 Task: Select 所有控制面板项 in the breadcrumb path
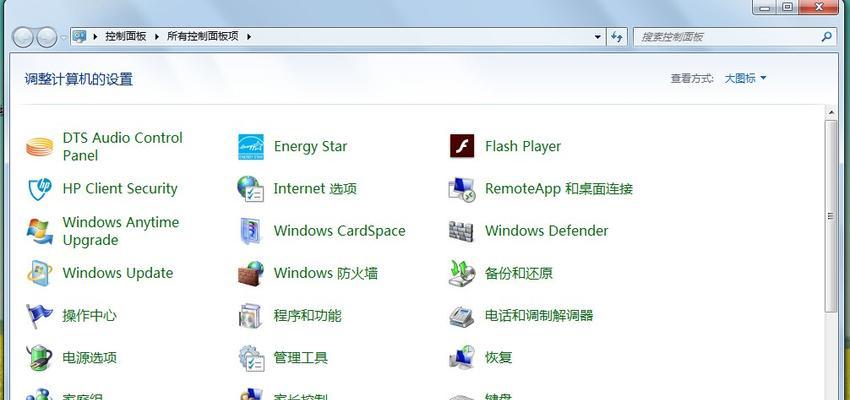pos(203,37)
